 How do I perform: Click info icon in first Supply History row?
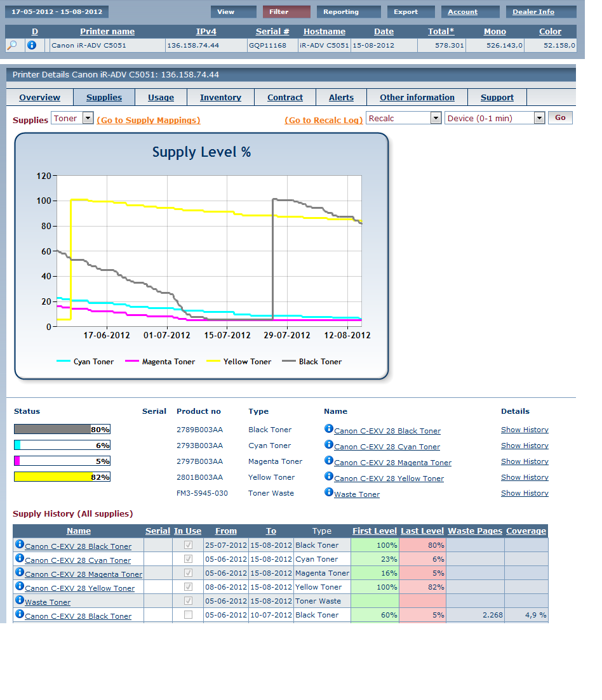pos(20,545)
